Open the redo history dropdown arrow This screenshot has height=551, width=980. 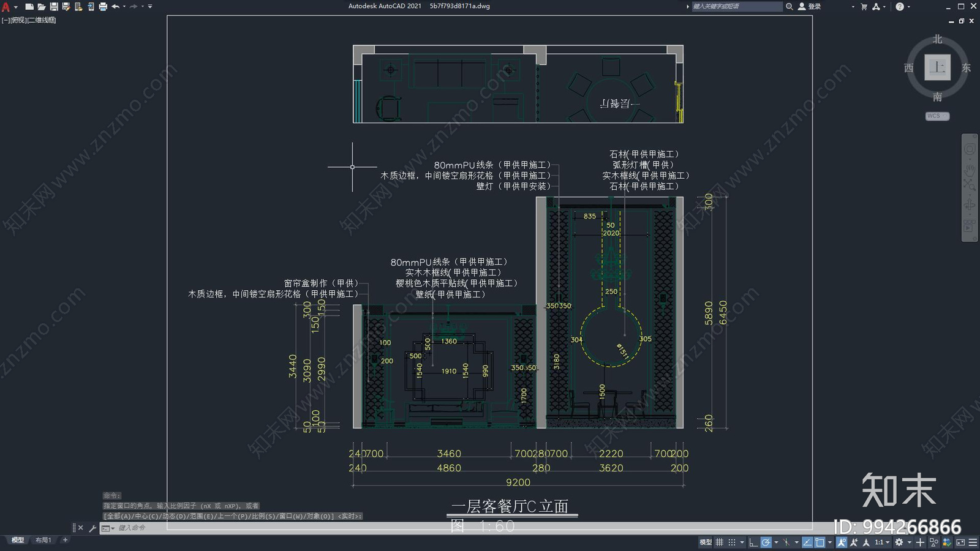point(143,7)
